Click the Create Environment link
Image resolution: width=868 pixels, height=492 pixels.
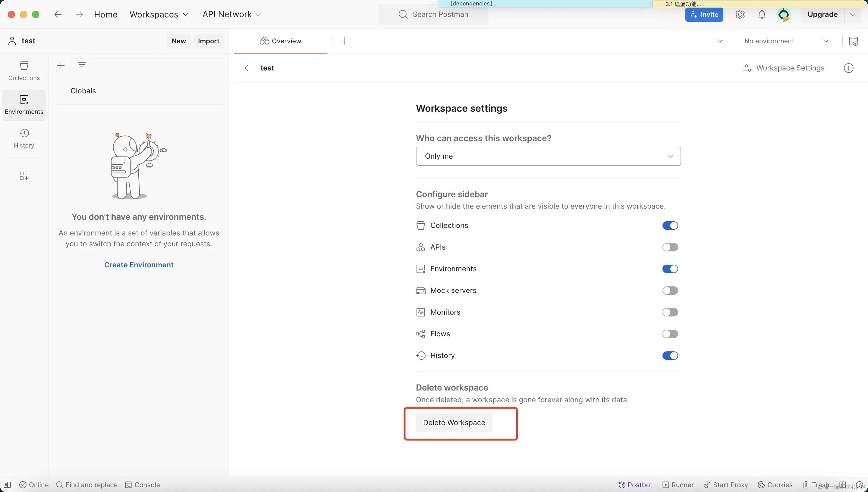pyautogui.click(x=139, y=265)
